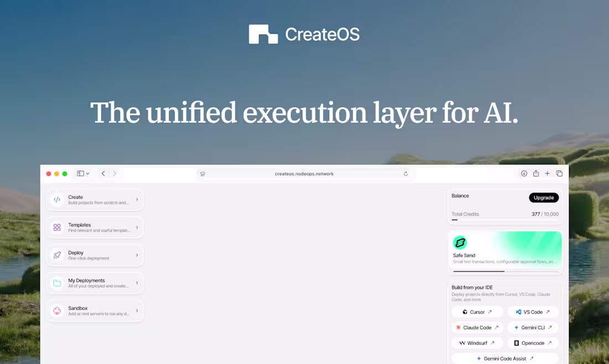Click the 'One-click deployment' subtitle

(89, 258)
